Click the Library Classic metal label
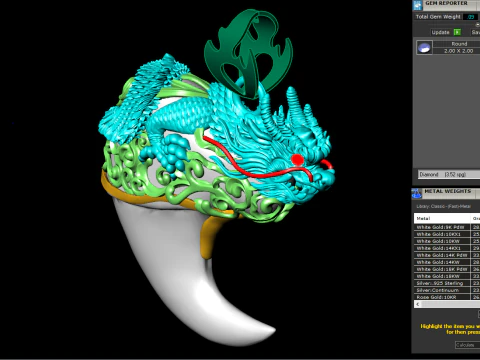Viewport: 480px width, 360px height. (x=443, y=206)
